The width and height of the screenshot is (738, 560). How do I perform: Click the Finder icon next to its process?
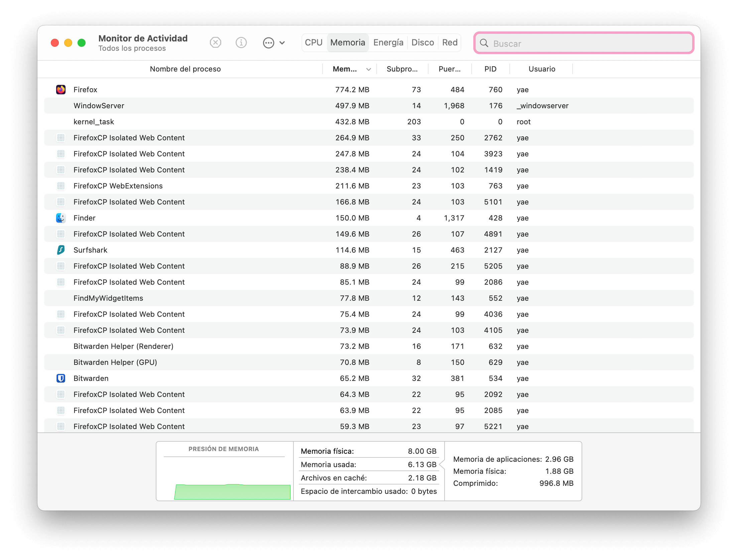61,218
